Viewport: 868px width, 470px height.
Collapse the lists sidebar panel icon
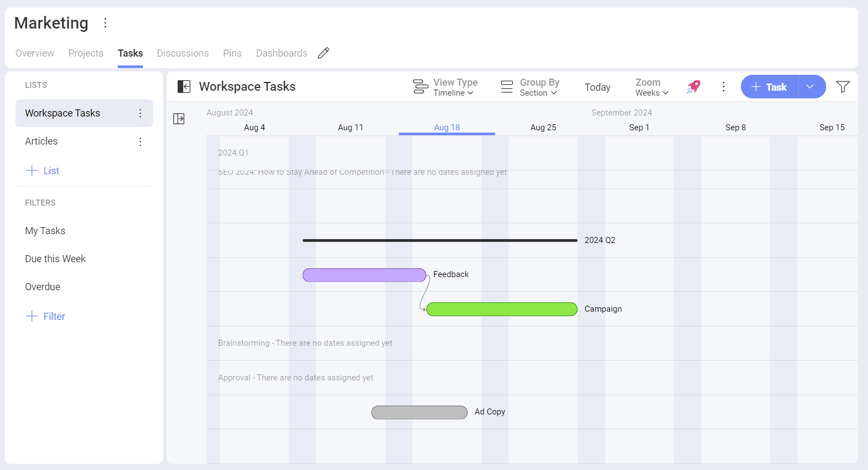click(184, 86)
